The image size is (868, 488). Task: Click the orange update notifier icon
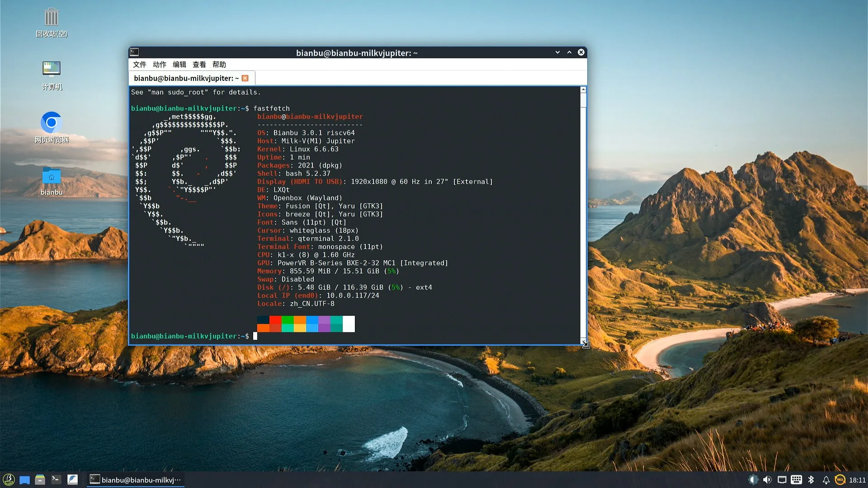[840, 480]
